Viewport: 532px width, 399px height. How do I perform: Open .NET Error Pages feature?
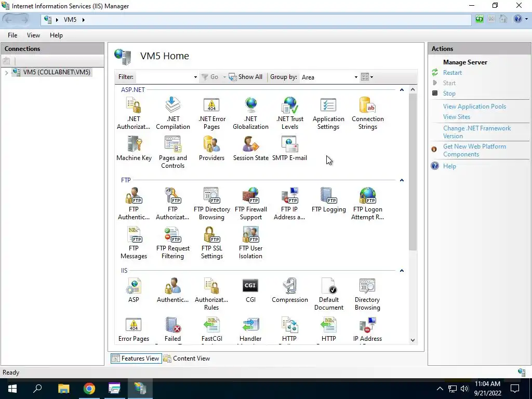pos(212,113)
